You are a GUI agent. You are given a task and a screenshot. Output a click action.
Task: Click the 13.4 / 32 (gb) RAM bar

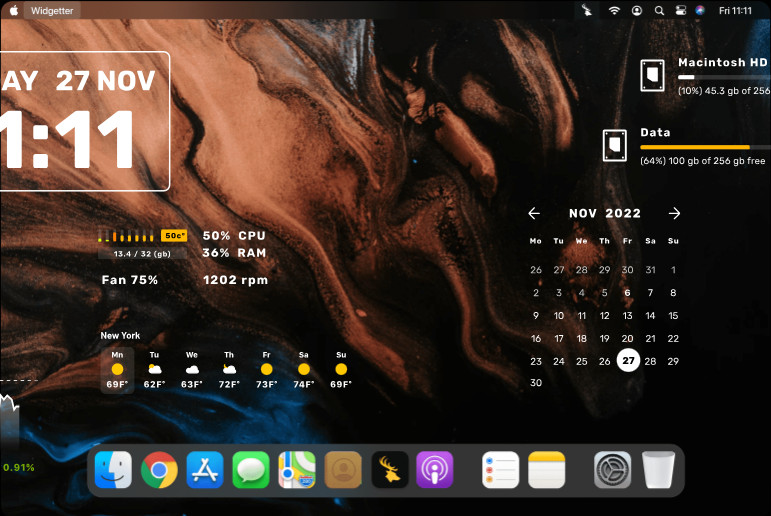point(142,254)
